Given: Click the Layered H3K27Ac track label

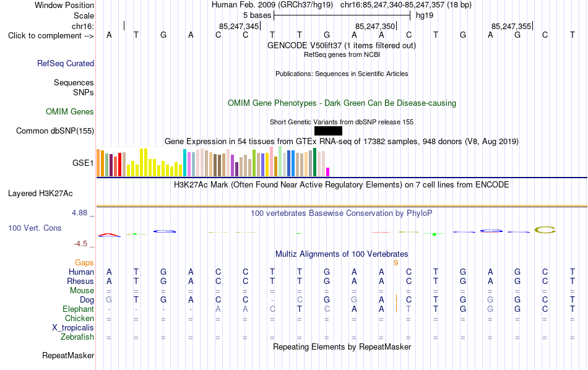Looking at the screenshot, I should (40, 194).
